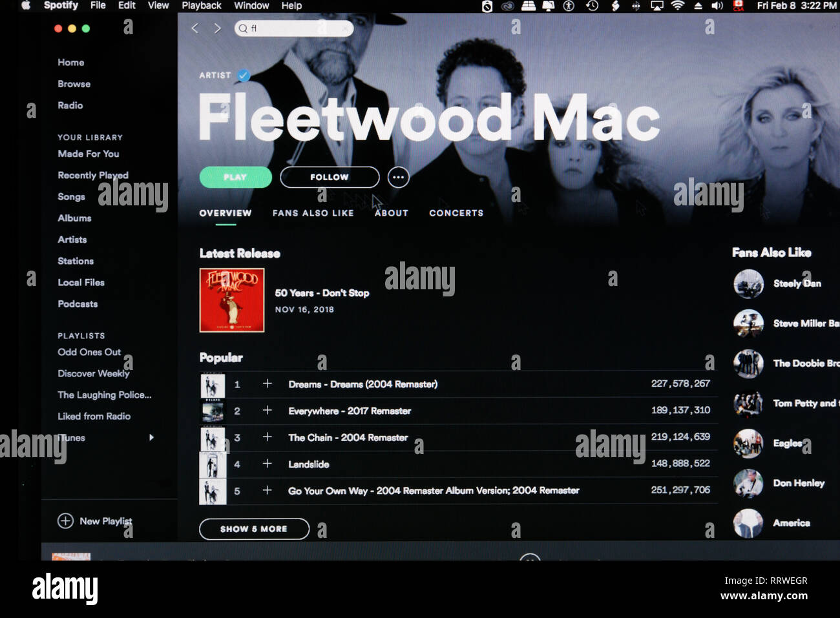Create a New Playlist with plus
The image size is (840, 618).
point(65,520)
